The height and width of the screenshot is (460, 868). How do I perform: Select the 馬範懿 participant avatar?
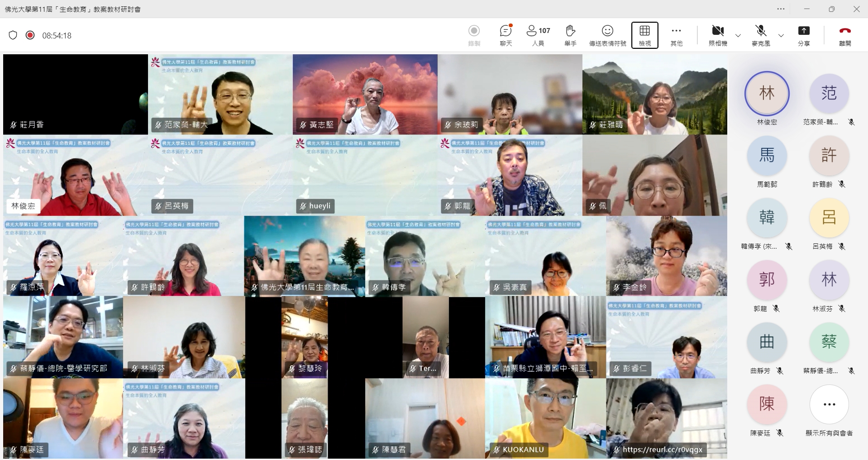pos(767,156)
